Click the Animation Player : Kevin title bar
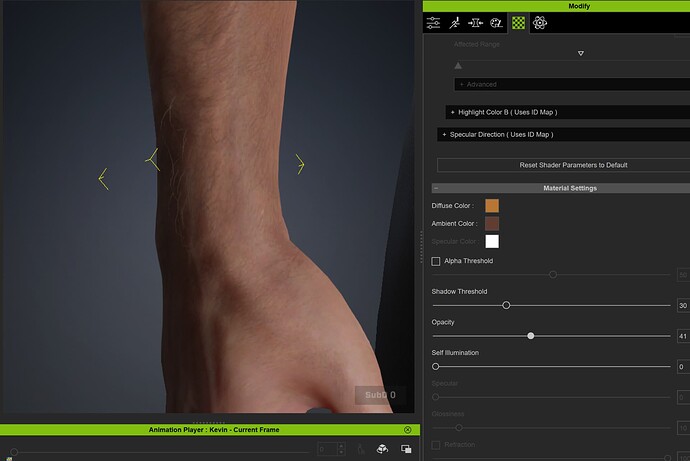 coord(210,430)
